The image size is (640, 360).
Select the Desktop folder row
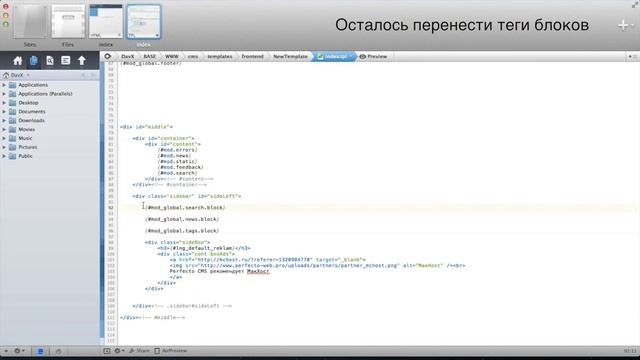(50, 103)
